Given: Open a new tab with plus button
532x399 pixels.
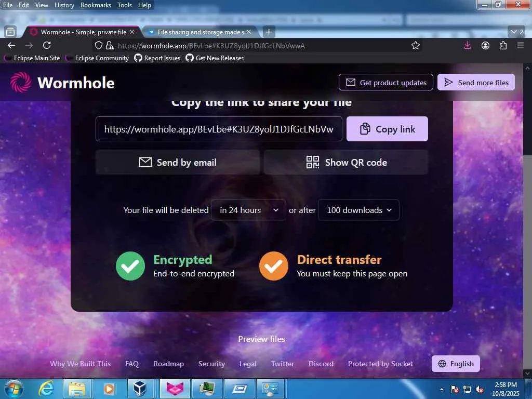Looking at the screenshot, I should [269, 32].
